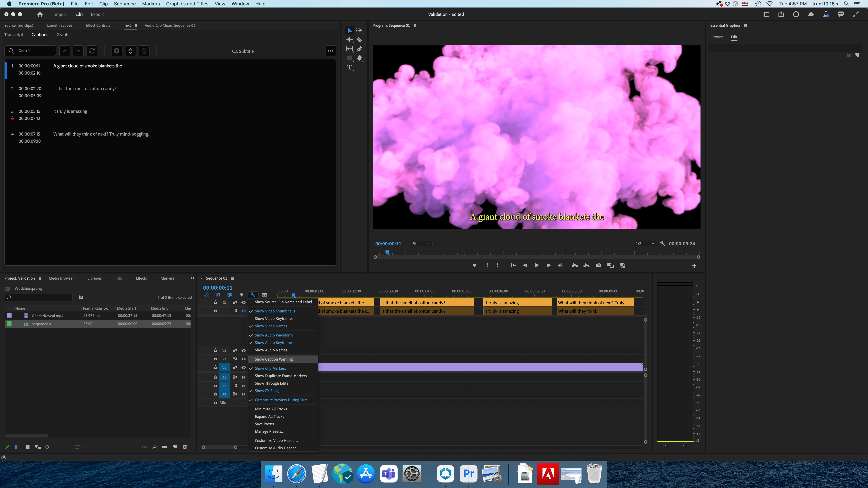Select the Hand tool
868x488 pixels.
(x=359, y=58)
